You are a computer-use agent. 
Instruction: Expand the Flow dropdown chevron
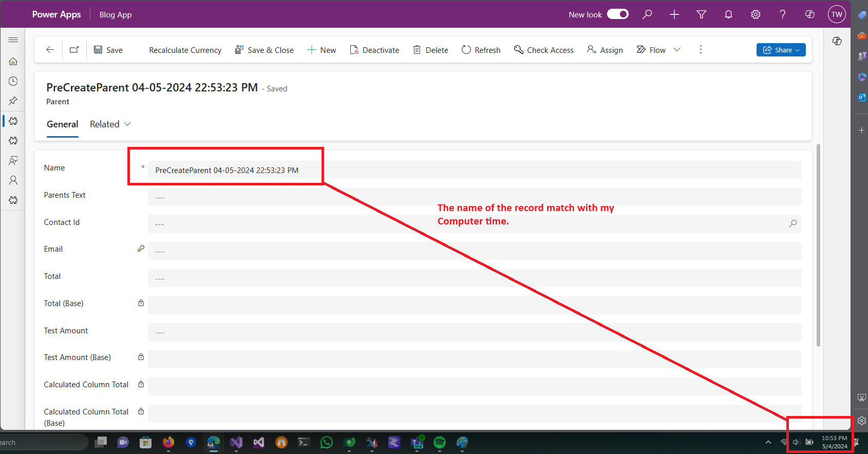coord(677,50)
